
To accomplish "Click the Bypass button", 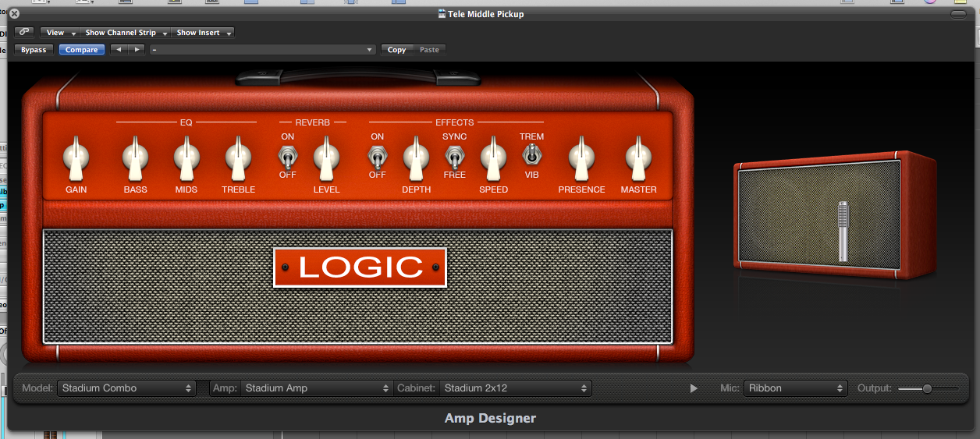I will coord(34,50).
